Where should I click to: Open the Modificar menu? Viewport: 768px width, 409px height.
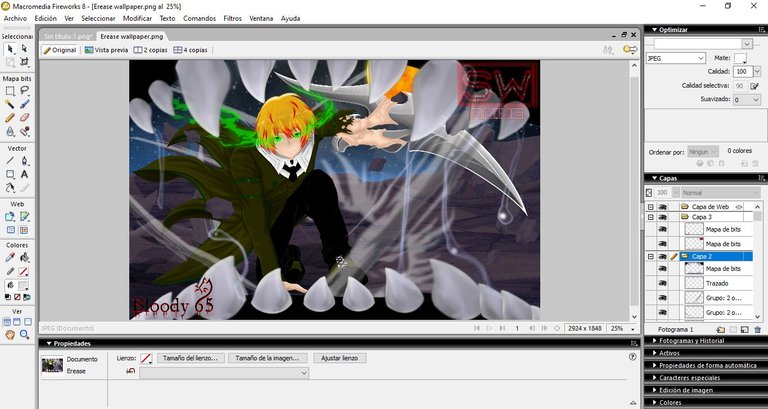(x=137, y=18)
